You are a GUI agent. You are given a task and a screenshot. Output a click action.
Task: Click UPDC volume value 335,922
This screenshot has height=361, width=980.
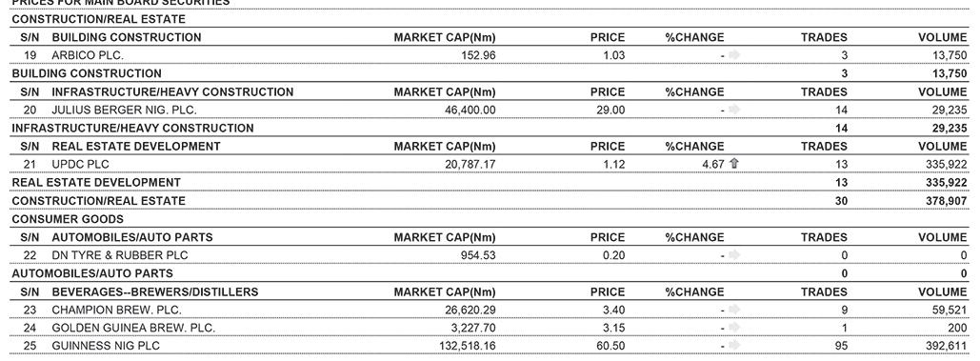pos(946,164)
